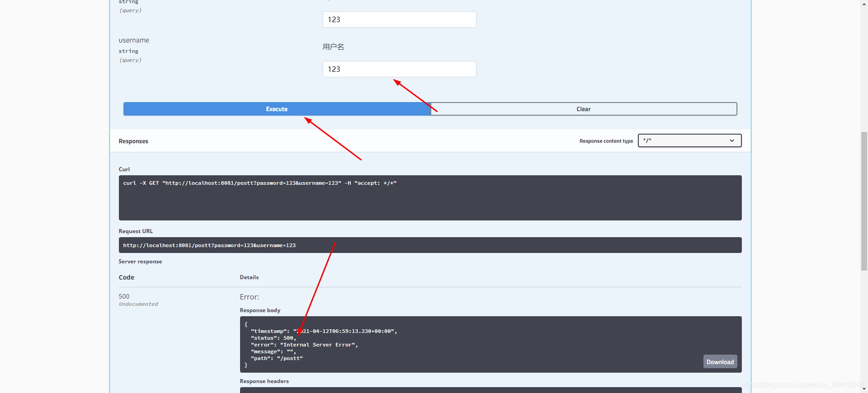Click the Curl label

click(x=124, y=169)
